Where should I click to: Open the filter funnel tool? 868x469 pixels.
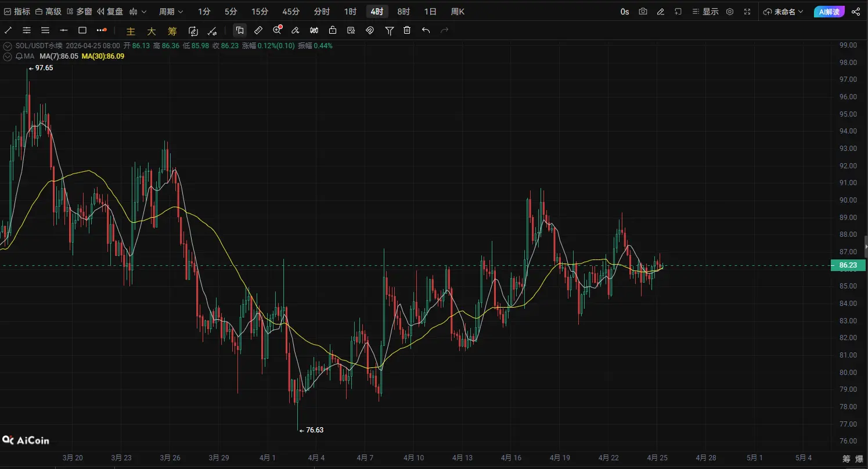click(389, 30)
